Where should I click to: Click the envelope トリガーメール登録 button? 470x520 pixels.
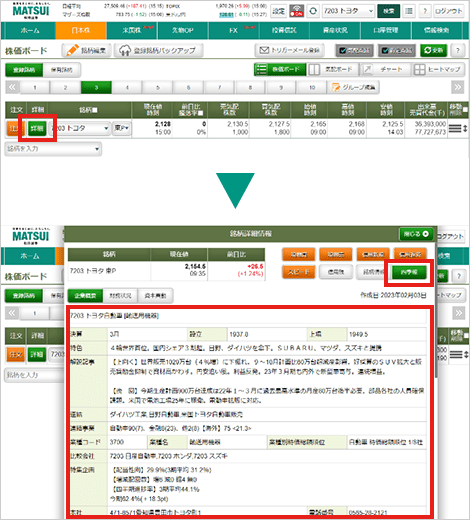tap(290, 50)
